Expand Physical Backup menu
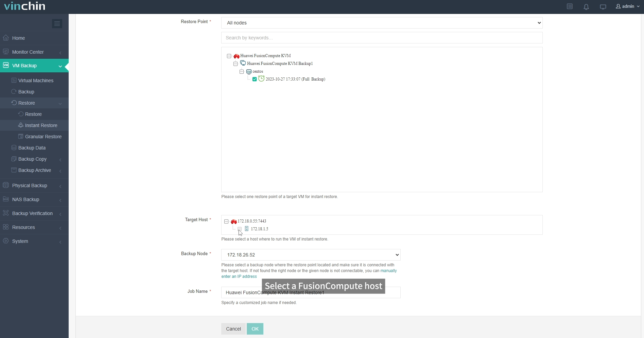This screenshot has width=644, height=338. coord(34,185)
